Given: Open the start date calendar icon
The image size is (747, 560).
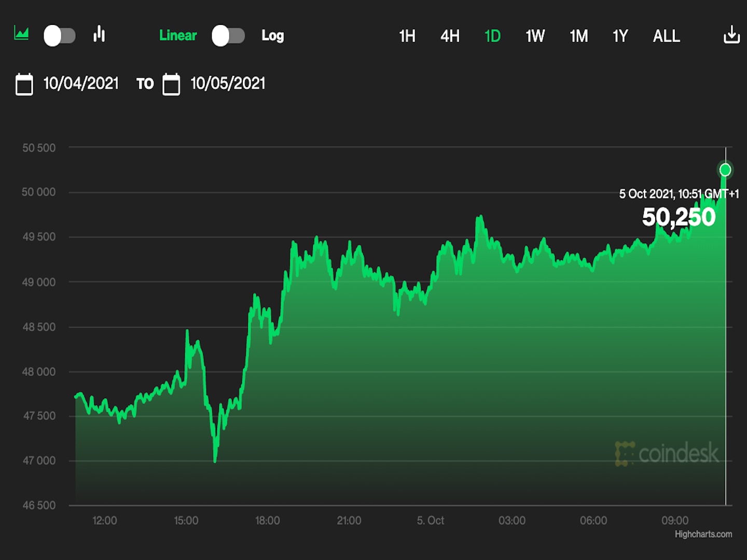Looking at the screenshot, I should pos(24,84).
